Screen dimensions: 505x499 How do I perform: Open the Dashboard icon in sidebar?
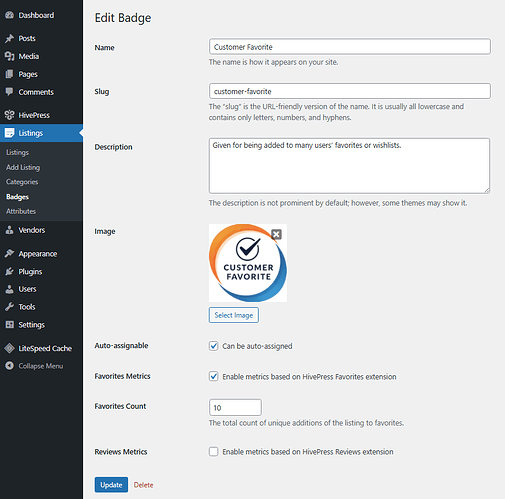(10, 15)
